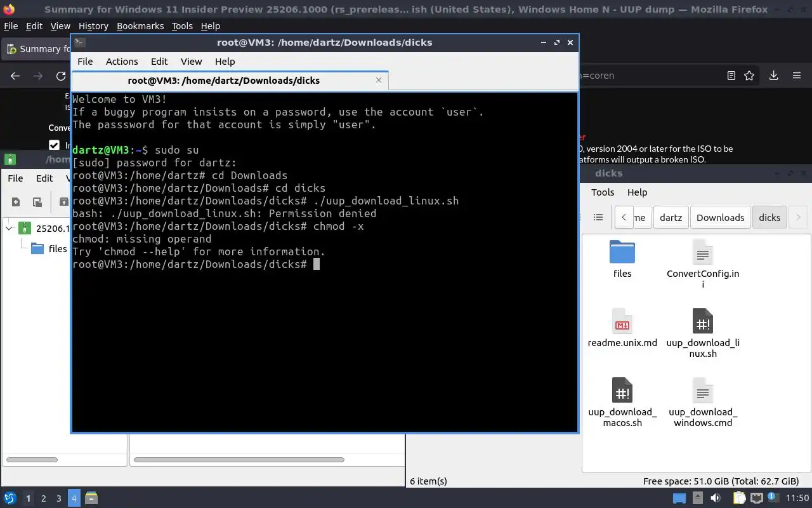This screenshot has height=508, width=812.
Task: Open the start menu on the taskbar
Action: pyautogui.click(x=10, y=498)
